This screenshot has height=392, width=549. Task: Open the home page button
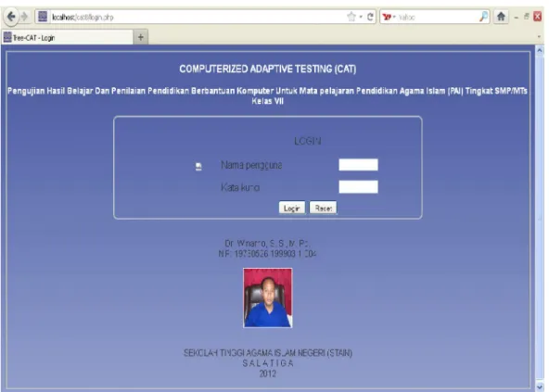coord(501,17)
